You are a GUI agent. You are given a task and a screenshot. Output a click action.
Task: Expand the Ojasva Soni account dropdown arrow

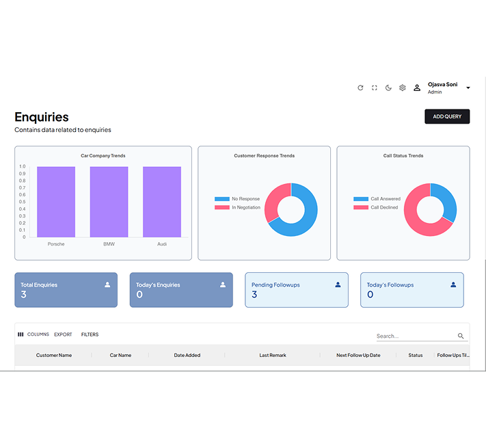point(468,88)
